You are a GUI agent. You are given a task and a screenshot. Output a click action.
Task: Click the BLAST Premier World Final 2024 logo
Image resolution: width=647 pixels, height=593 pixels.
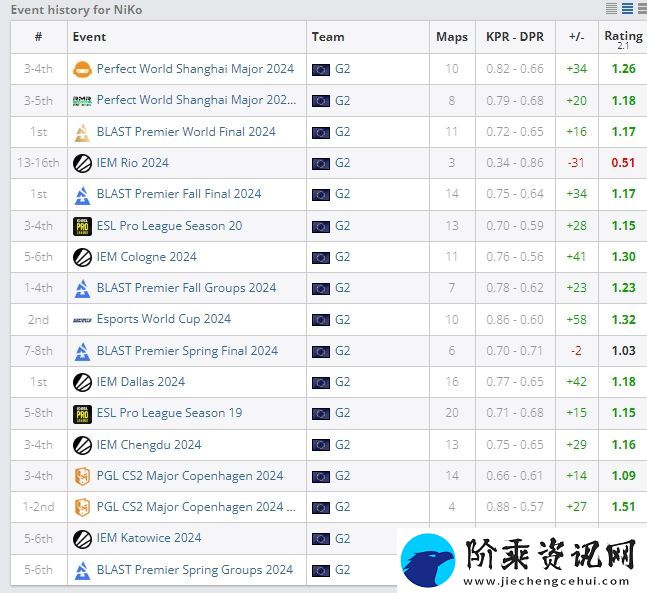click(82, 132)
